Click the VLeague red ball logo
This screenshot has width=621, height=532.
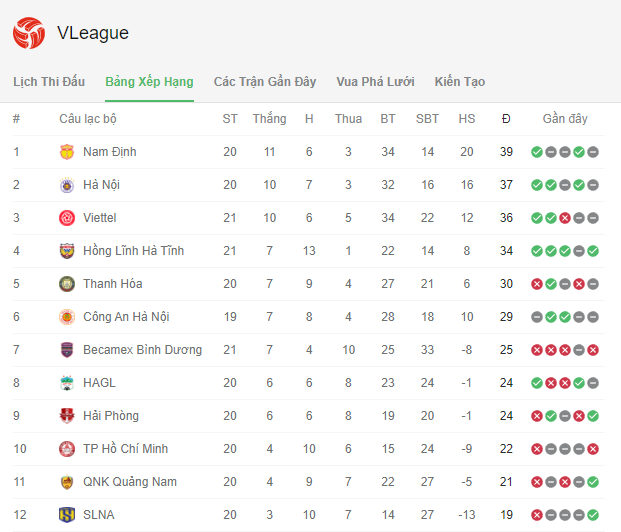[29, 33]
